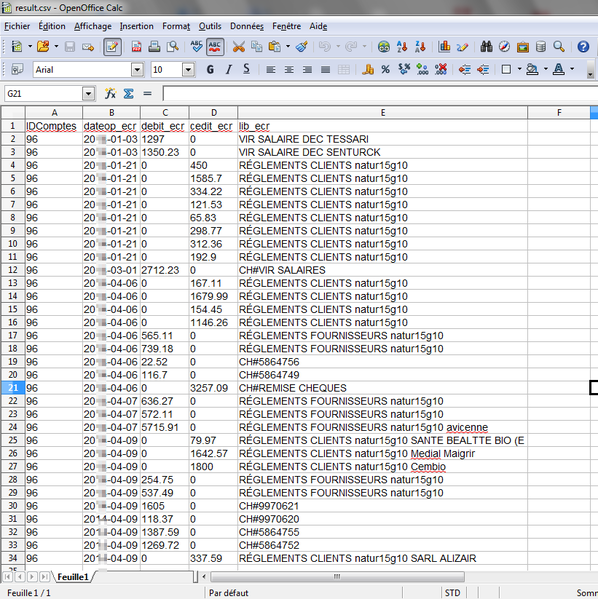Select the Feuille1 sheet tab

(x=73, y=577)
